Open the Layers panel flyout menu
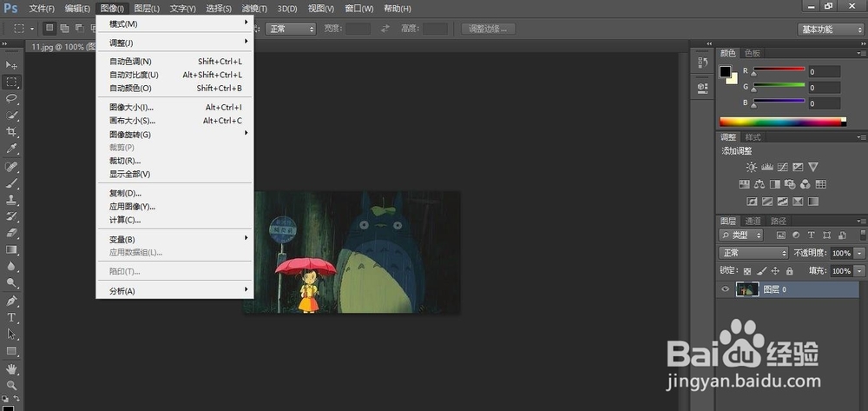 861,221
